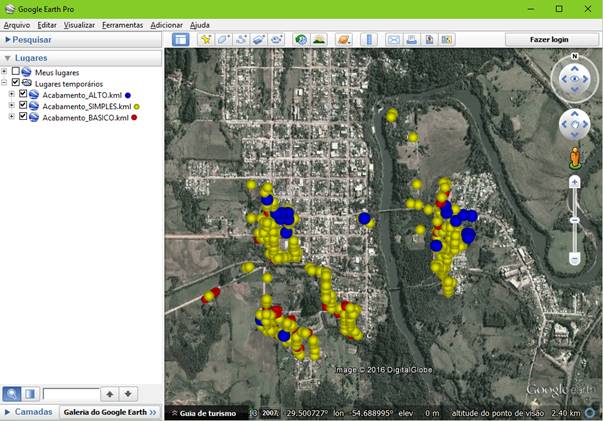
Task: Select the ruler measurement tool
Action: point(368,40)
